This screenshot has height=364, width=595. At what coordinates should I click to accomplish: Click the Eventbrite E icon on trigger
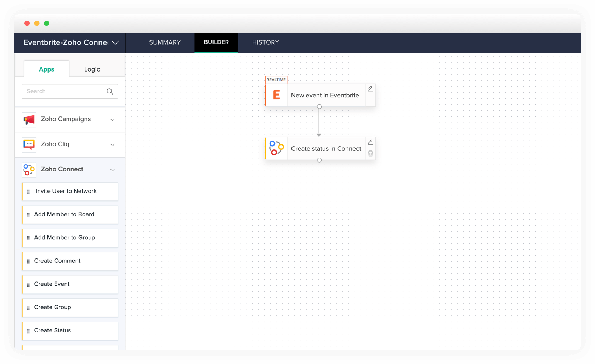click(277, 95)
